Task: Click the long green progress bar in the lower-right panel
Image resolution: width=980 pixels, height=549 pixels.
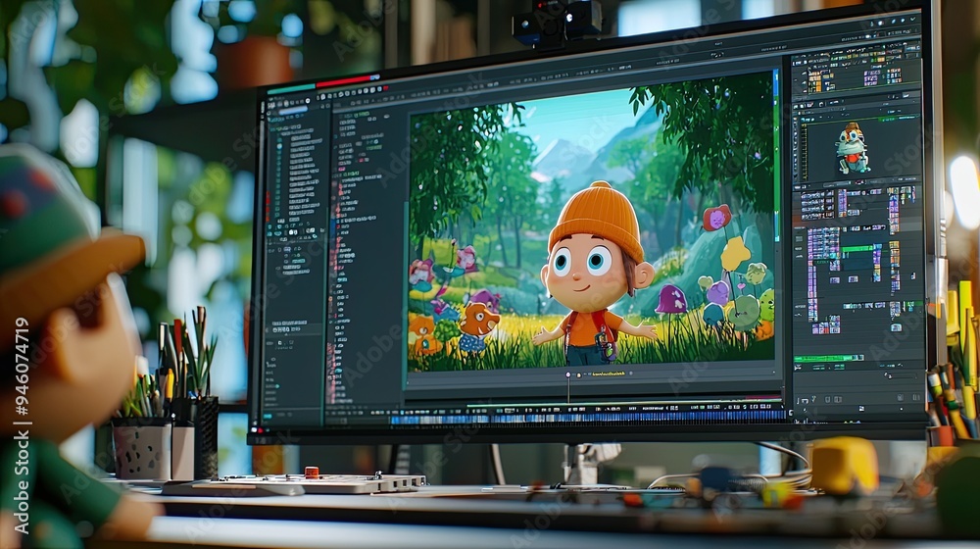Action: tap(828, 358)
